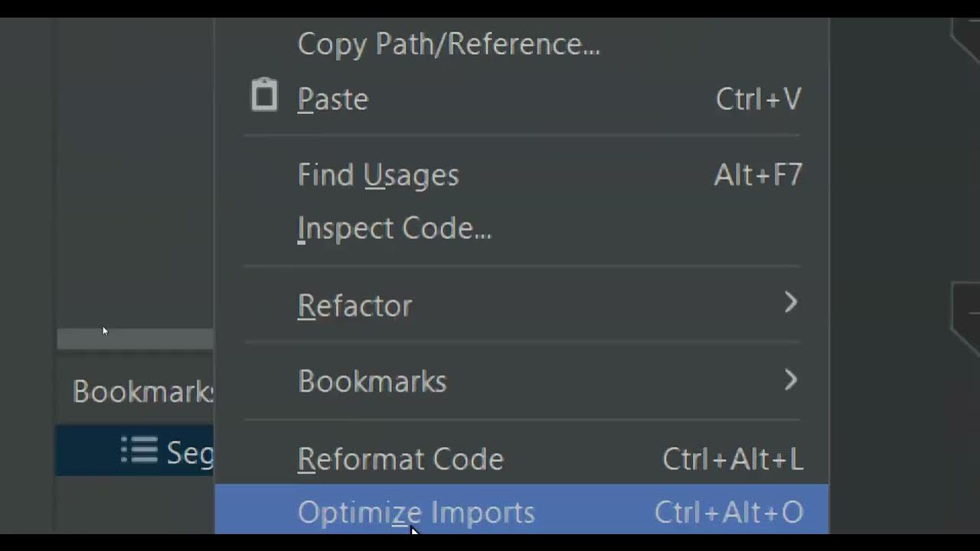980x551 pixels.
Task: Select the highlighted Optimize Imports entry
Action: (416, 512)
